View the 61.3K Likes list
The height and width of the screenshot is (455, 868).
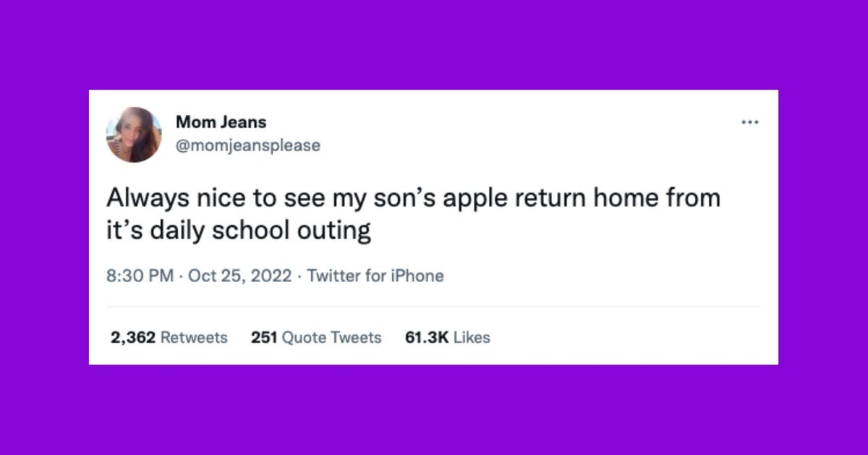click(448, 337)
